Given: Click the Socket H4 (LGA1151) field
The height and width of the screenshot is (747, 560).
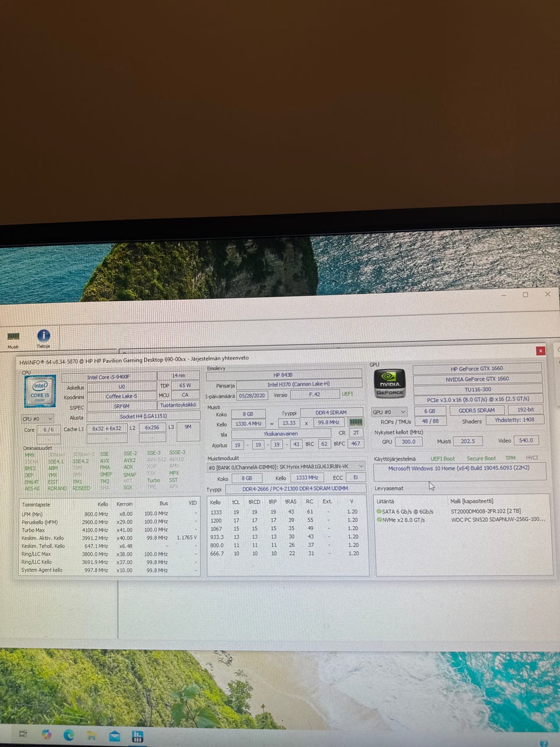Looking at the screenshot, I should (x=143, y=416).
